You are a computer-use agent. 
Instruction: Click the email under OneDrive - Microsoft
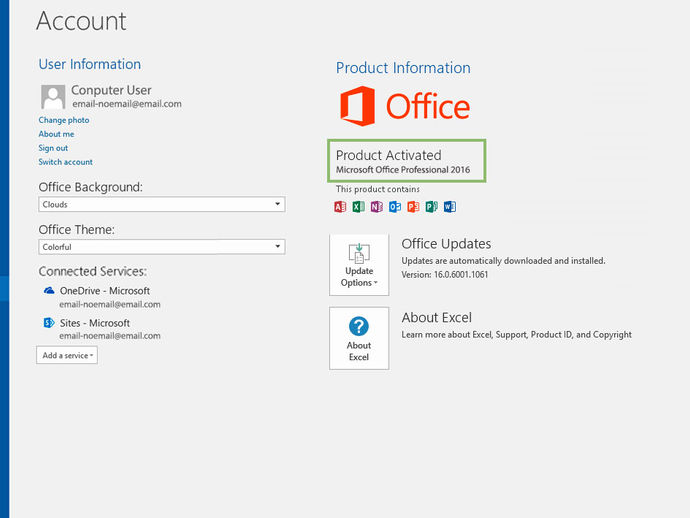(110, 304)
